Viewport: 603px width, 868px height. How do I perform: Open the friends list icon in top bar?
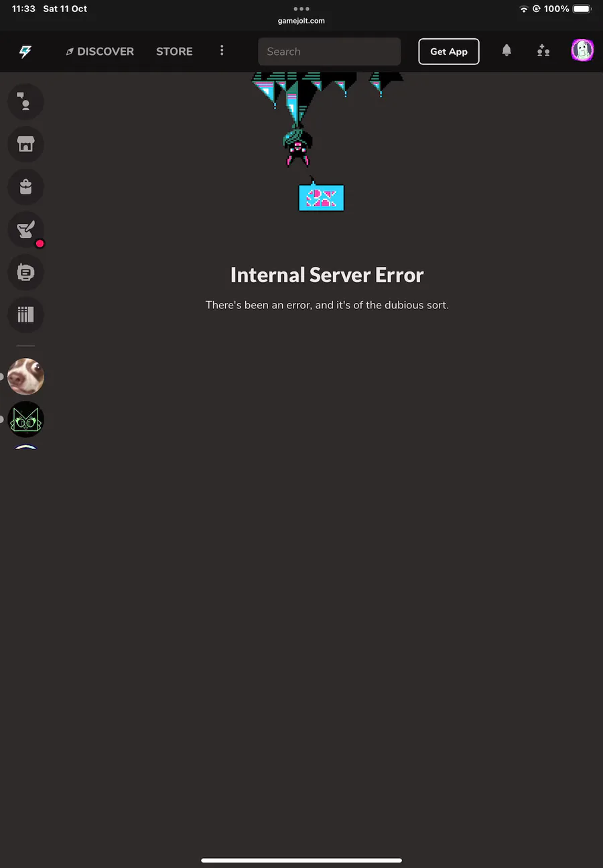click(x=543, y=51)
